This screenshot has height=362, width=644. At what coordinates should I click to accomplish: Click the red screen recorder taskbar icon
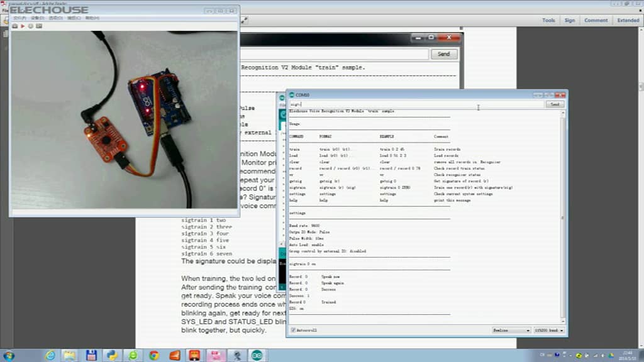195,356
